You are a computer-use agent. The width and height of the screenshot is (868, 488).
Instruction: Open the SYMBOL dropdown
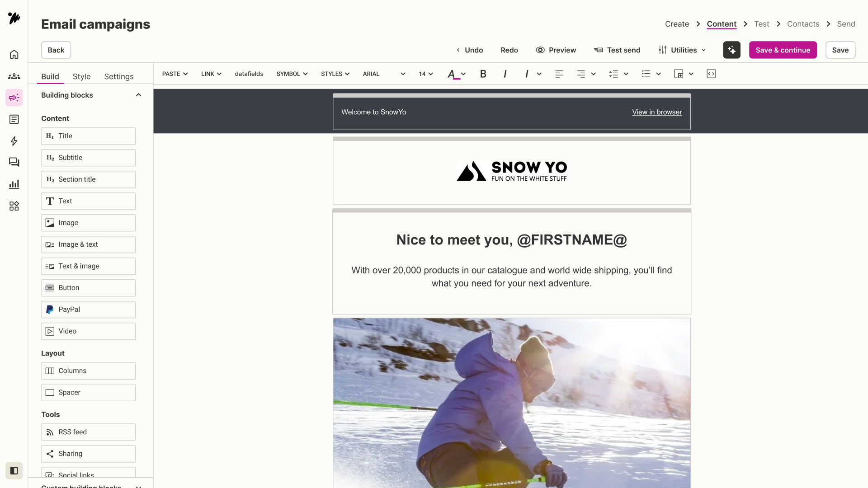click(x=292, y=74)
